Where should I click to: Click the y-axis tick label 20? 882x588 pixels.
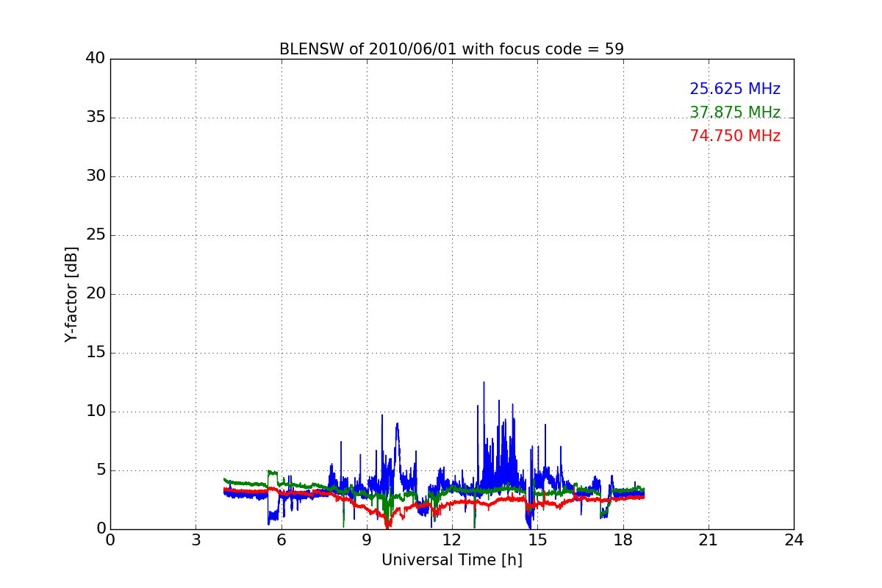click(96, 294)
